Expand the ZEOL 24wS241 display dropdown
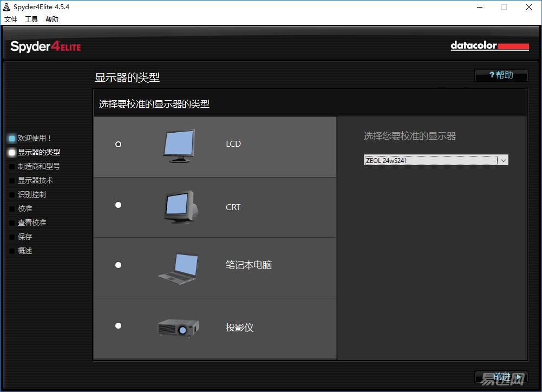Viewport: 542px width, 392px height. [x=503, y=160]
